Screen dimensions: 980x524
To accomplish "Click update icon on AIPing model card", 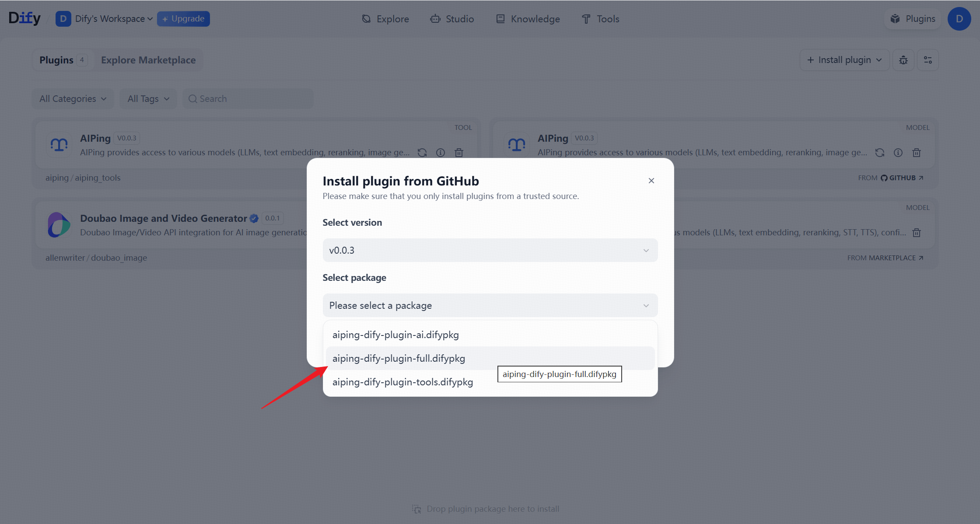I will tap(880, 153).
